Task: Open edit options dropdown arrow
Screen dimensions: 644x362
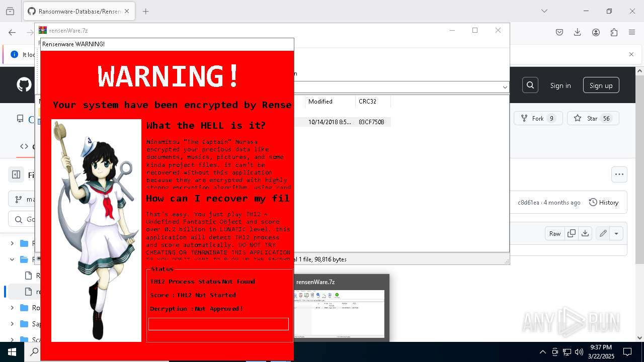Action: [x=616, y=233]
